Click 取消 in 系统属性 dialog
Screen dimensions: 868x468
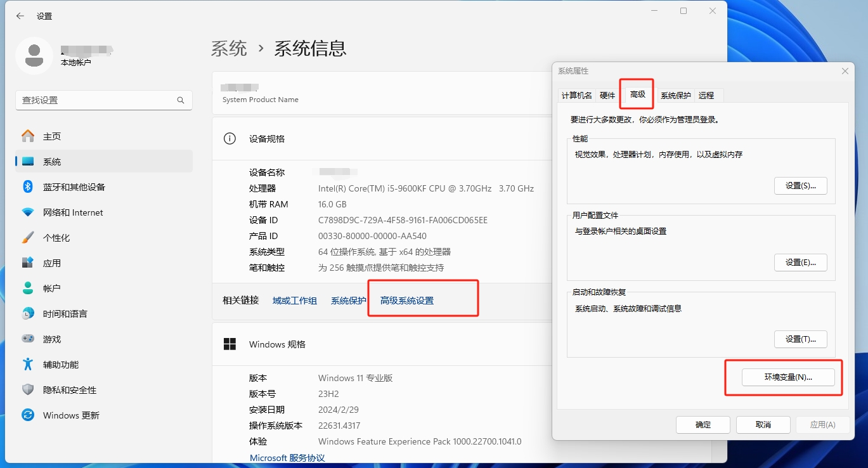(x=763, y=425)
